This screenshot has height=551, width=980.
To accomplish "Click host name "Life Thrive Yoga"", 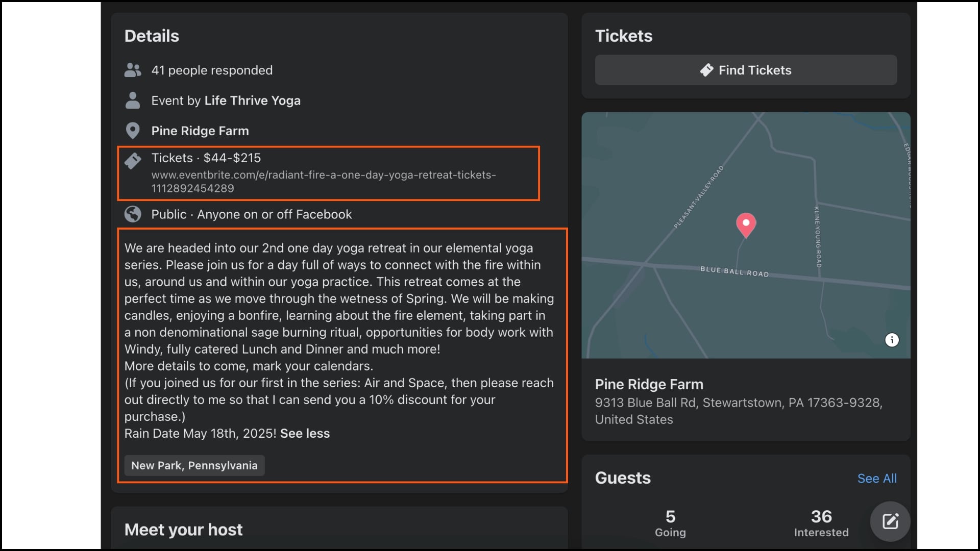I will pyautogui.click(x=252, y=101).
